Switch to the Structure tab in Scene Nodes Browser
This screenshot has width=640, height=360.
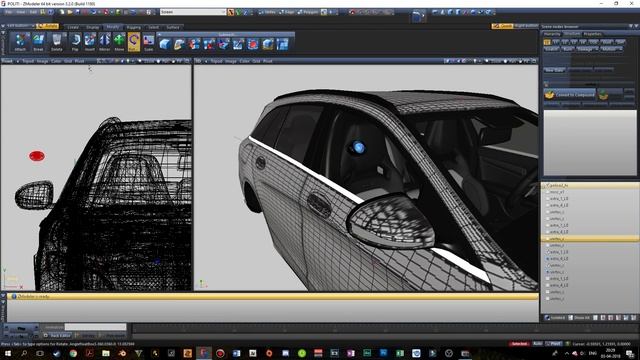[572, 34]
